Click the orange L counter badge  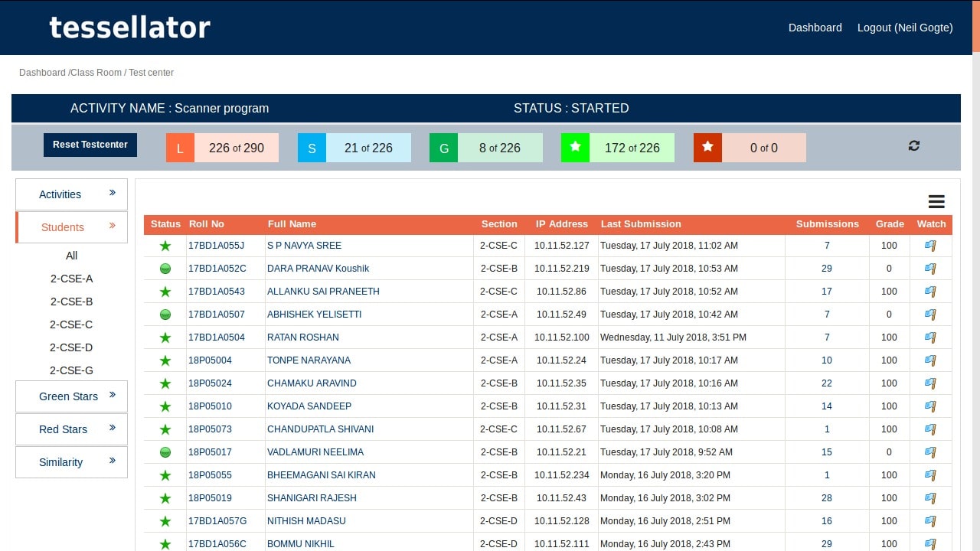pyautogui.click(x=180, y=148)
